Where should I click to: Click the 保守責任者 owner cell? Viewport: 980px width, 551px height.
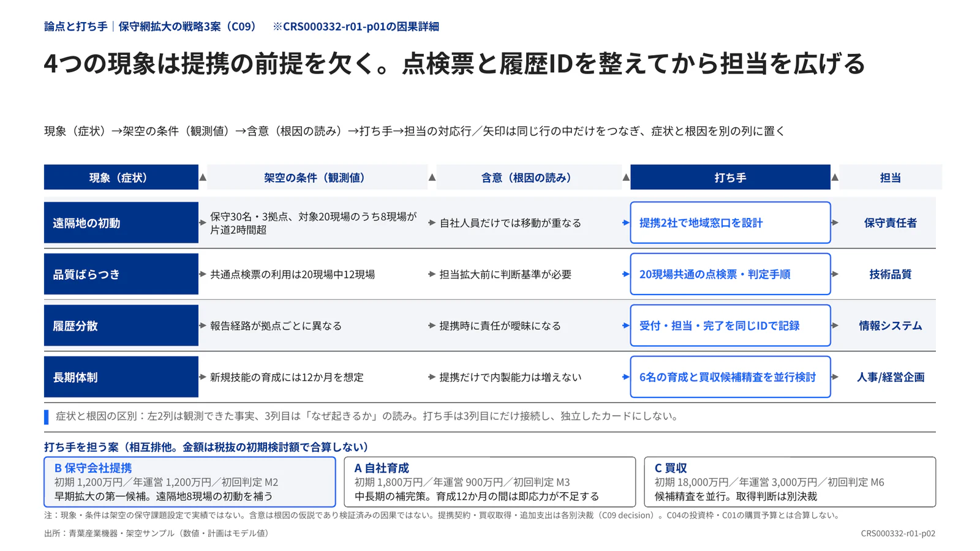pos(890,223)
